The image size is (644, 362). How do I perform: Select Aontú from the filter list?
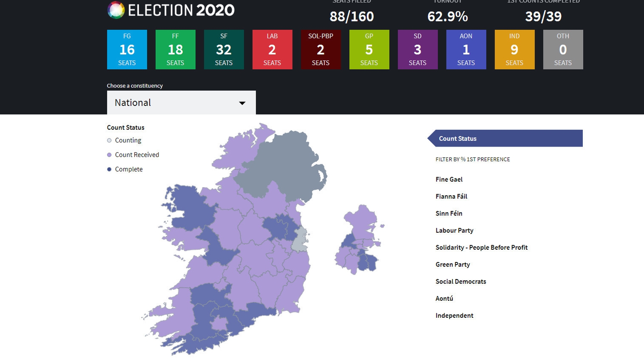[x=444, y=298]
